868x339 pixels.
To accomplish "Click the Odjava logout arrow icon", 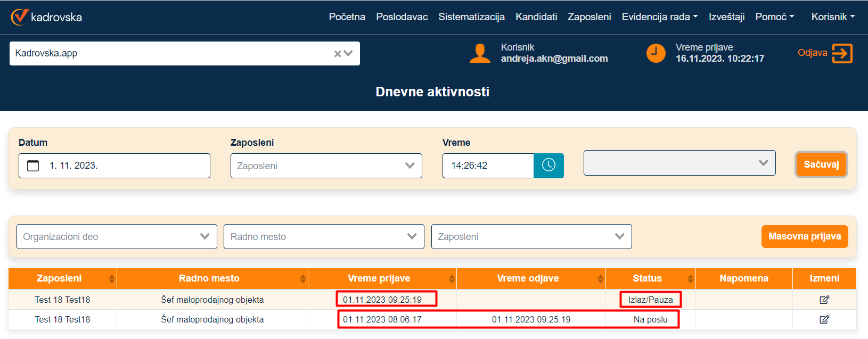I will [842, 53].
